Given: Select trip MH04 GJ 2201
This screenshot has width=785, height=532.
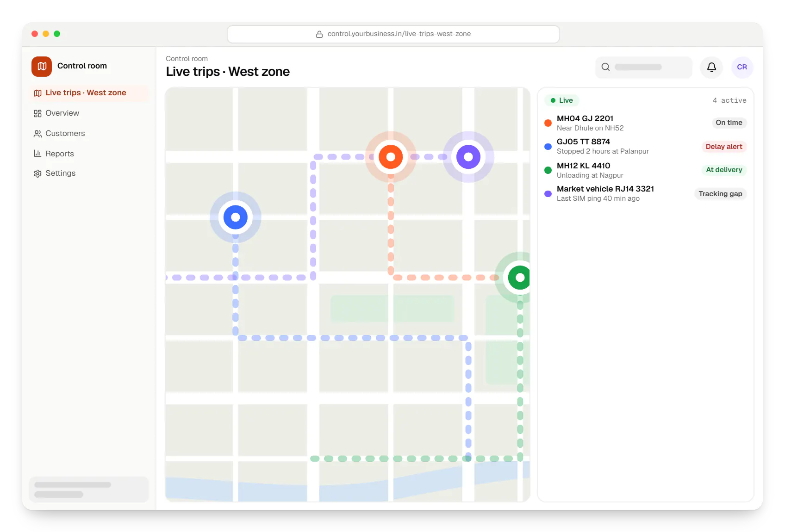Looking at the screenshot, I should pyautogui.click(x=645, y=123).
